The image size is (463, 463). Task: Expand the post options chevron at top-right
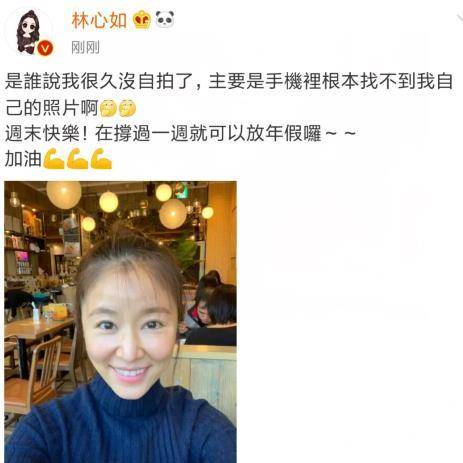click(x=459, y=18)
